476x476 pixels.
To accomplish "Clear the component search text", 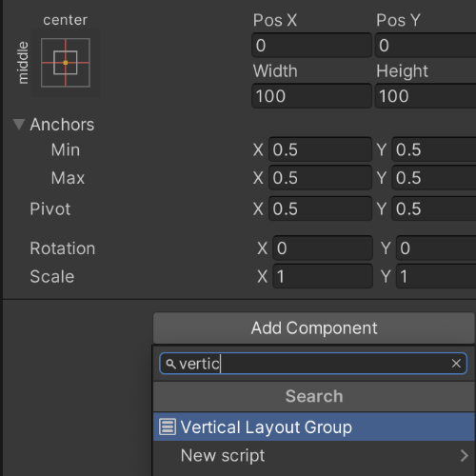I will tap(456, 364).
